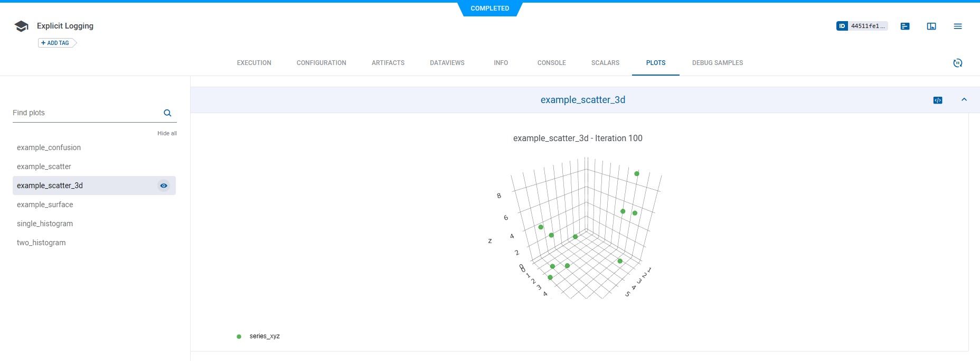Image resolution: width=980 pixels, height=361 pixels.
Task: Click the Find plots search field
Action: tap(84, 113)
